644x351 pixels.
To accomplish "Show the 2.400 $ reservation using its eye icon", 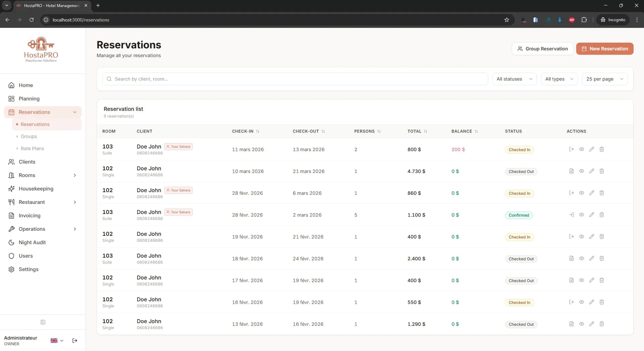I will [x=581, y=258].
